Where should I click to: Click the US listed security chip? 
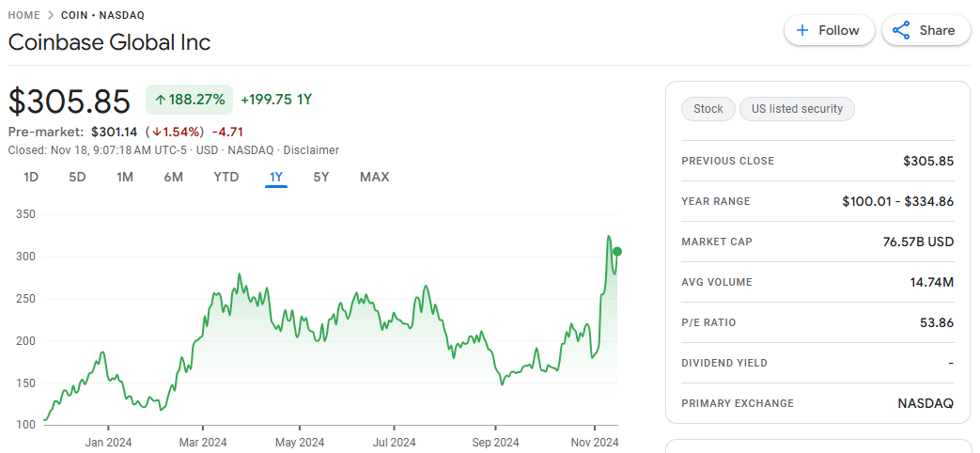click(x=797, y=109)
